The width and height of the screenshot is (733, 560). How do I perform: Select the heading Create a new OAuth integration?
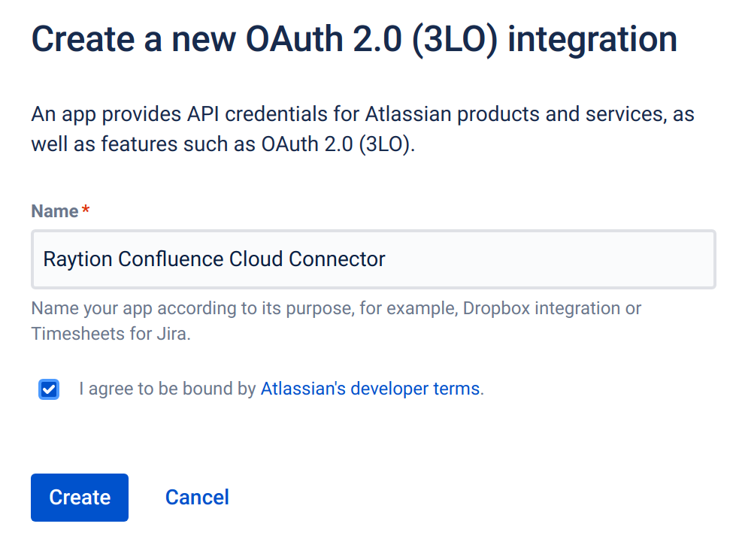coord(353,38)
